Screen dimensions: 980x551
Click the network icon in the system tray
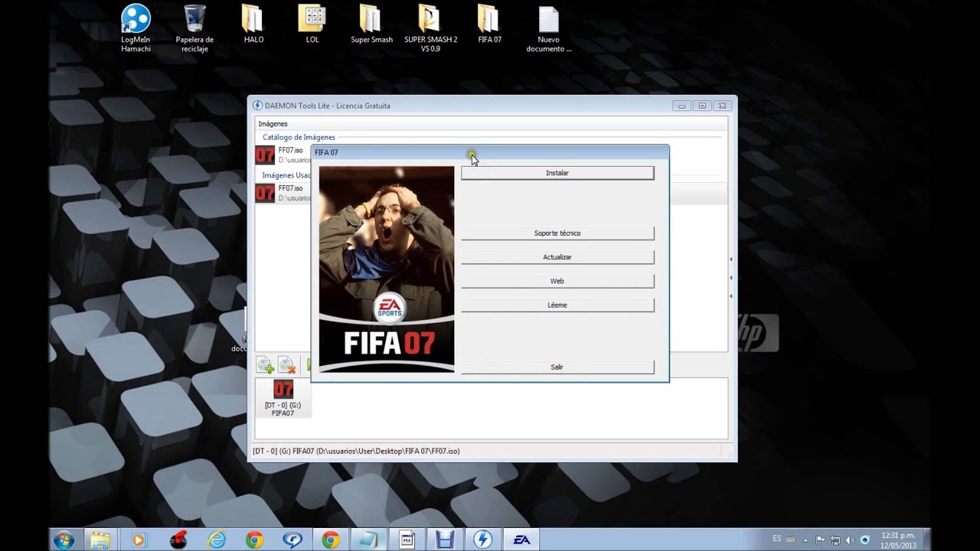pos(835,540)
